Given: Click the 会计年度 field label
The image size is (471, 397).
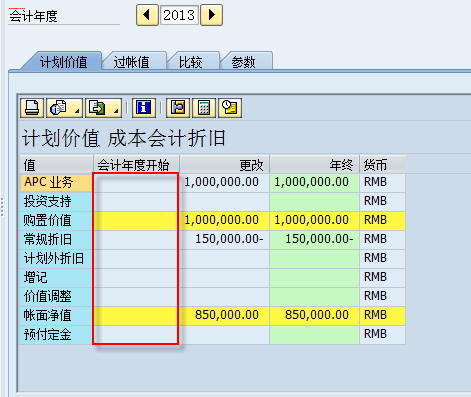Looking at the screenshot, I should 33,16.
